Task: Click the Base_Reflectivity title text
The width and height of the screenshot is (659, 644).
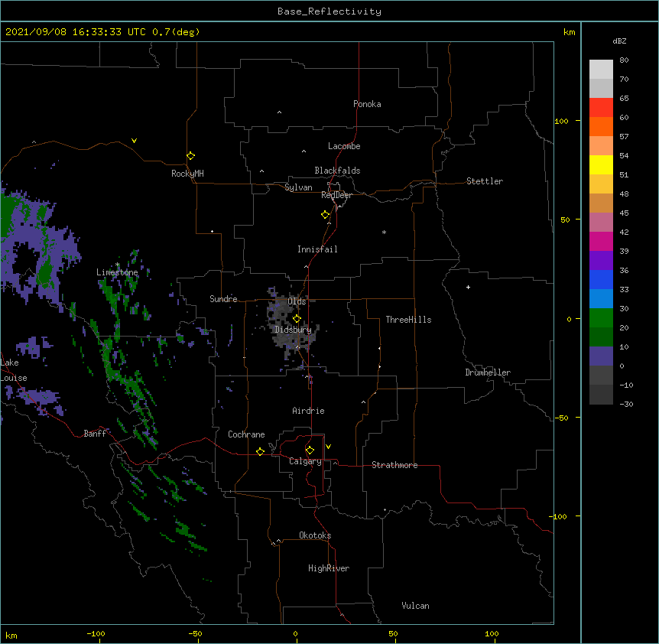Action: coord(329,11)
